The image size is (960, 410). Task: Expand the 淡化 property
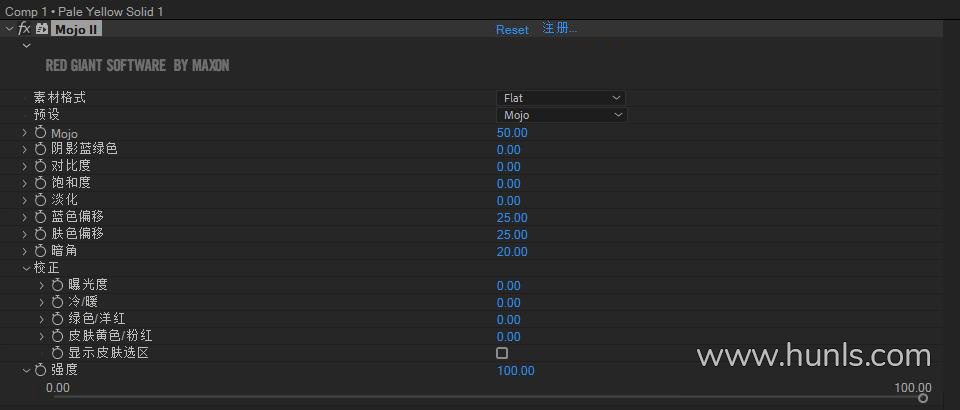(x=25, y=199)
